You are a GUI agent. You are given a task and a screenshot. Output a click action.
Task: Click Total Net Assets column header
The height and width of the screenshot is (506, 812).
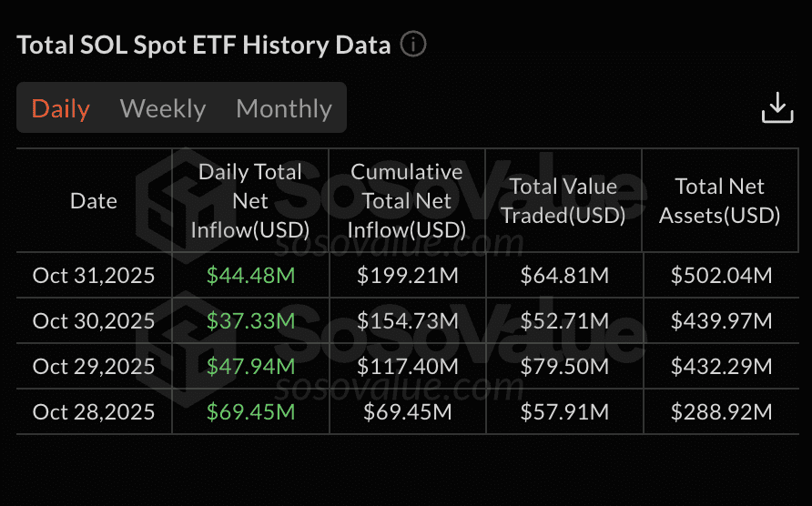click(720, 201)
